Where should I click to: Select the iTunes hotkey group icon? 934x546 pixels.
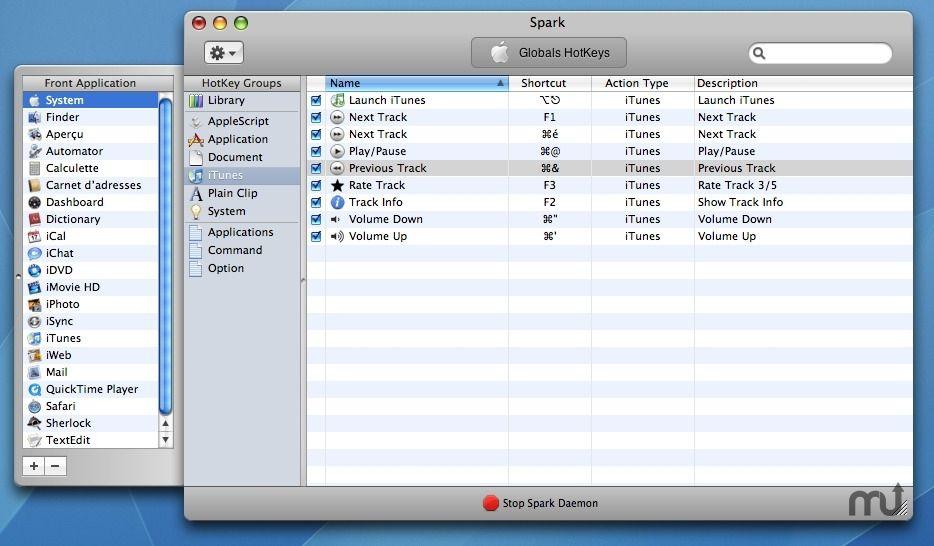click(x=196, y=176)
